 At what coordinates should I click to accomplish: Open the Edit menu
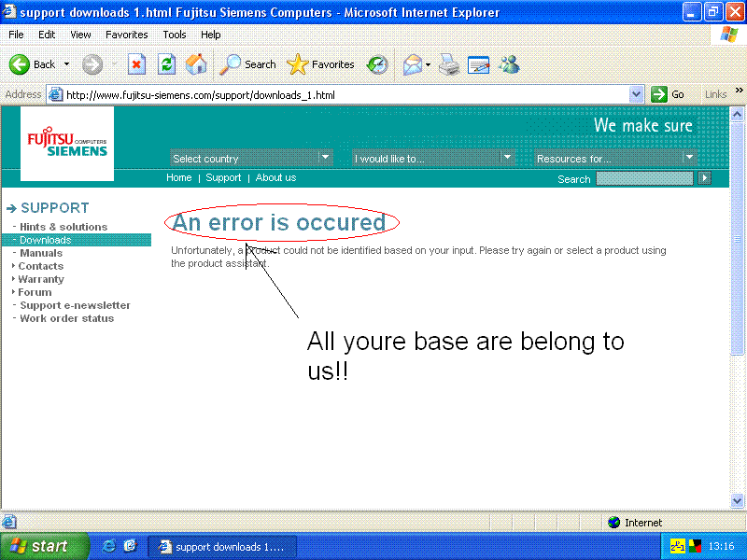[x=47, y=35]
